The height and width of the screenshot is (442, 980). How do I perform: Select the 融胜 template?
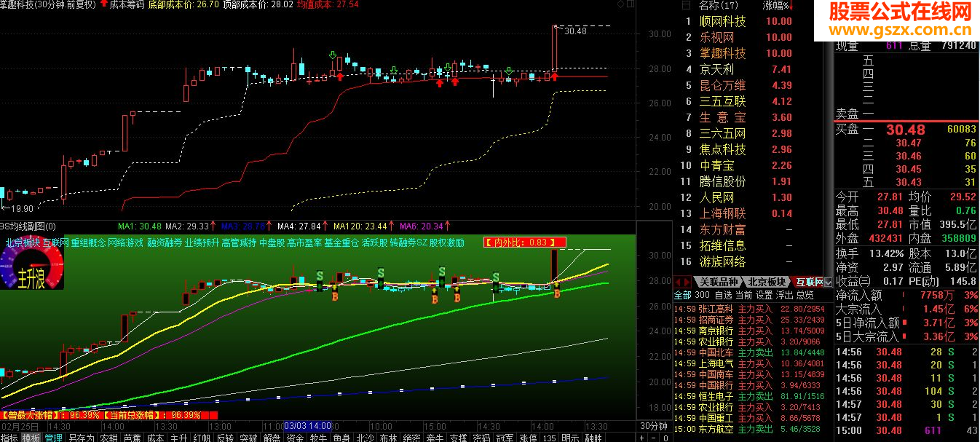click(x=595, y=438)
